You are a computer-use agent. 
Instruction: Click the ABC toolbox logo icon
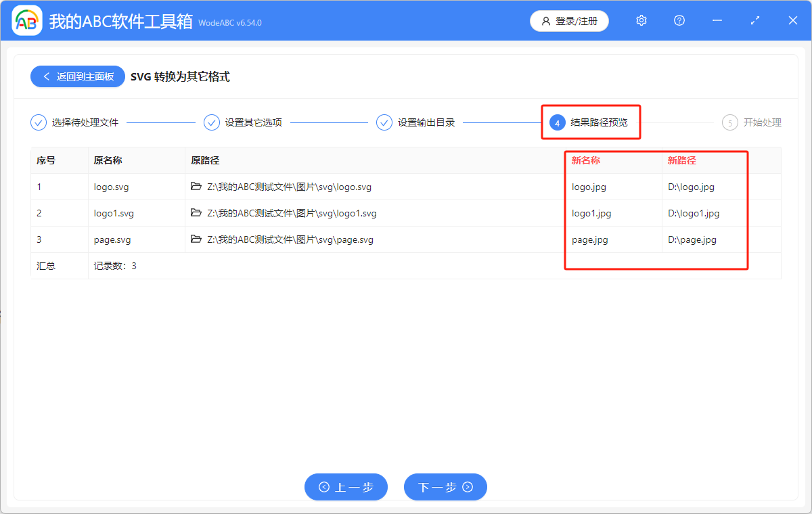point(27,20)
